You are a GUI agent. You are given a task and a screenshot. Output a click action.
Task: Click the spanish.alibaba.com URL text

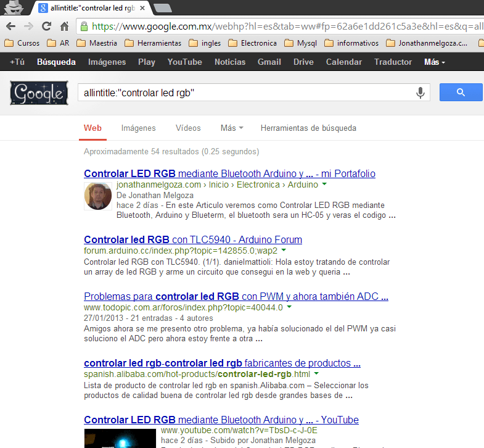click(x=197, y=374)
